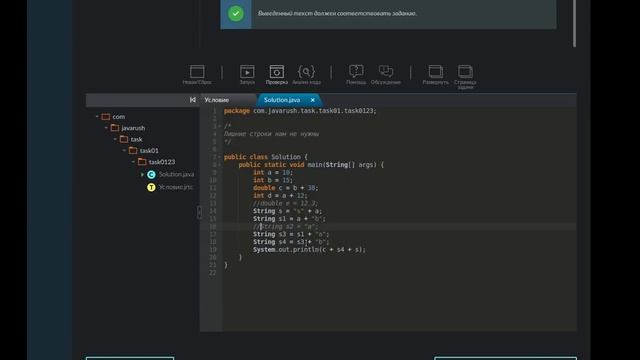Click the task folder icon
Image resolution: width=640 pixels, height=360 pixels.
(x=124, y=139)
